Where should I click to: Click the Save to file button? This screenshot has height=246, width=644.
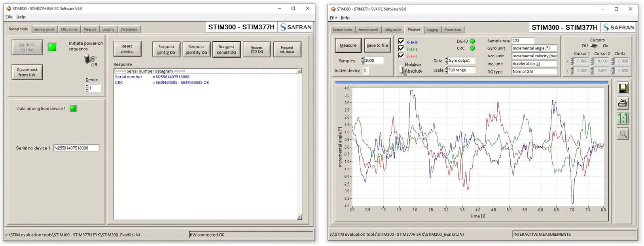[377, 45]
